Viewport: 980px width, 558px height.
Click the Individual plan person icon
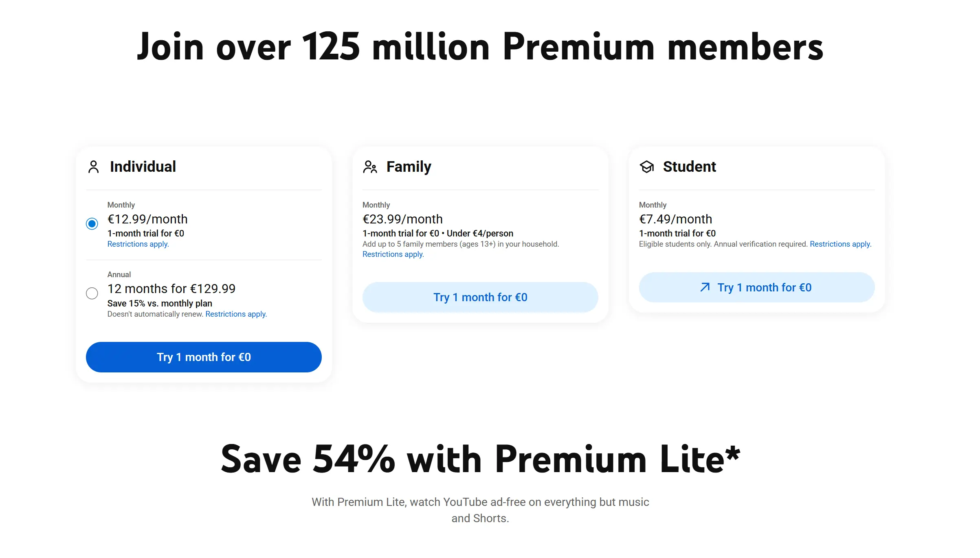click(93, 167)
